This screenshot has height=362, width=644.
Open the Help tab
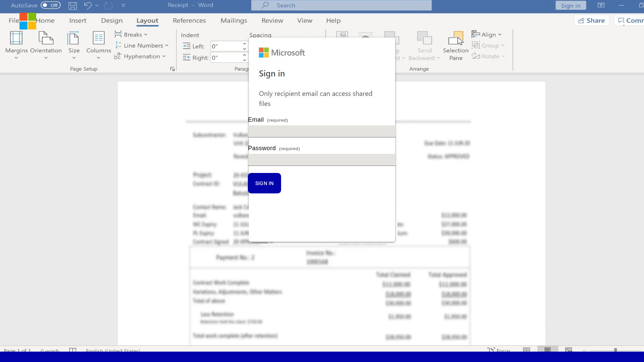[333, 20]
